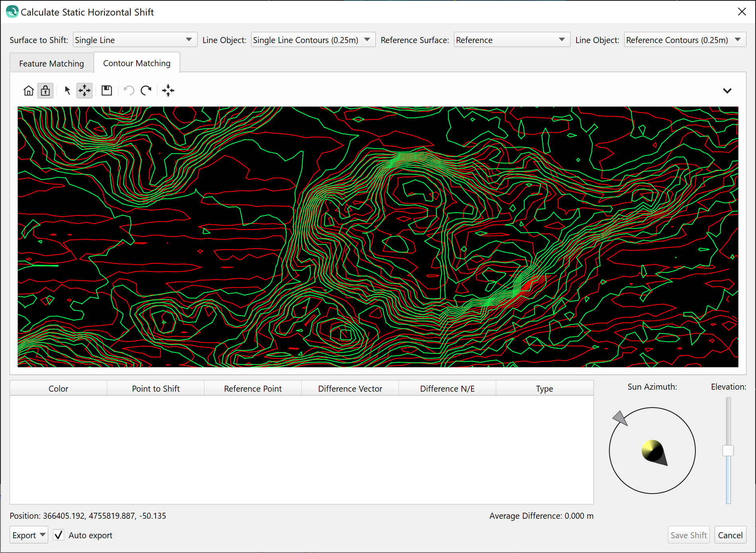Click the redo arrow icon
This screenshot has width=756, height=553.
tap(146, 91)
